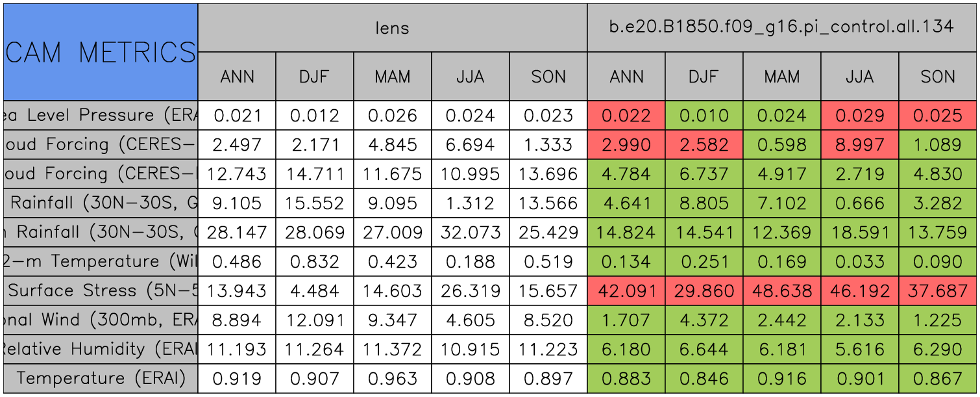The width and height of the screenshot is (980, 397).
Task: Click the Surface Stress row label
Action: tap(100, 290)
